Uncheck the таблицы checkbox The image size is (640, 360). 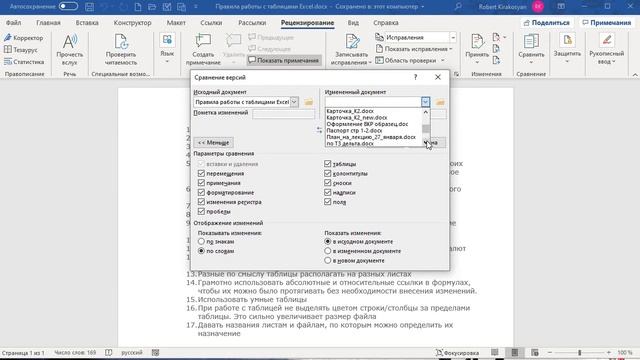coord(327,164)
